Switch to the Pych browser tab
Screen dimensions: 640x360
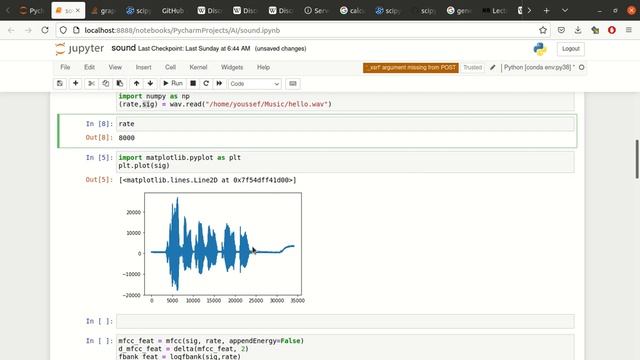31,11
